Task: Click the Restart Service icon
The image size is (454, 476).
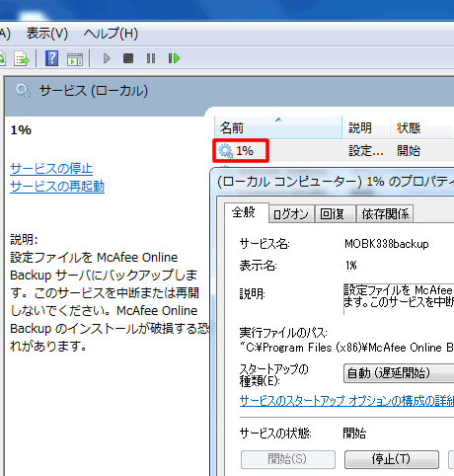Action: click(x=174, y=58)
